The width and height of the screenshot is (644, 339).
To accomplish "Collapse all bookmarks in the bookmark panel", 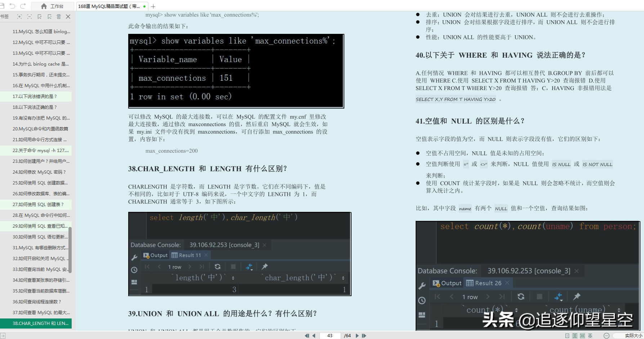I will pos(30,17).
